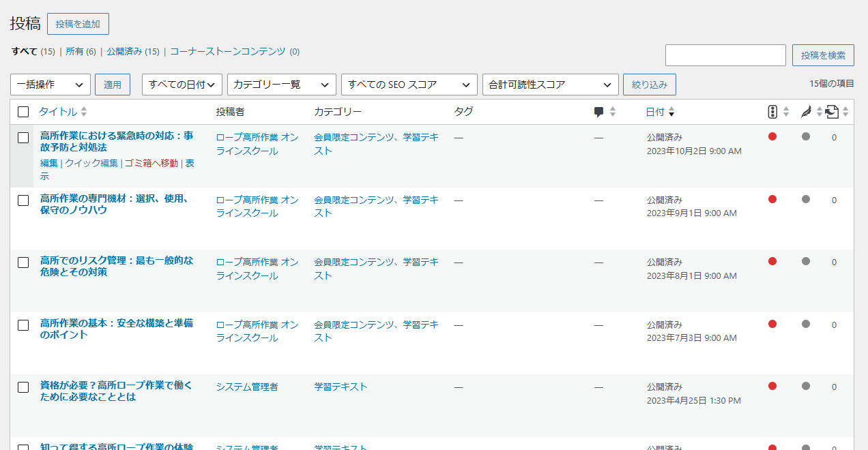Sort by incoming internal links icon

pos(832,112)
